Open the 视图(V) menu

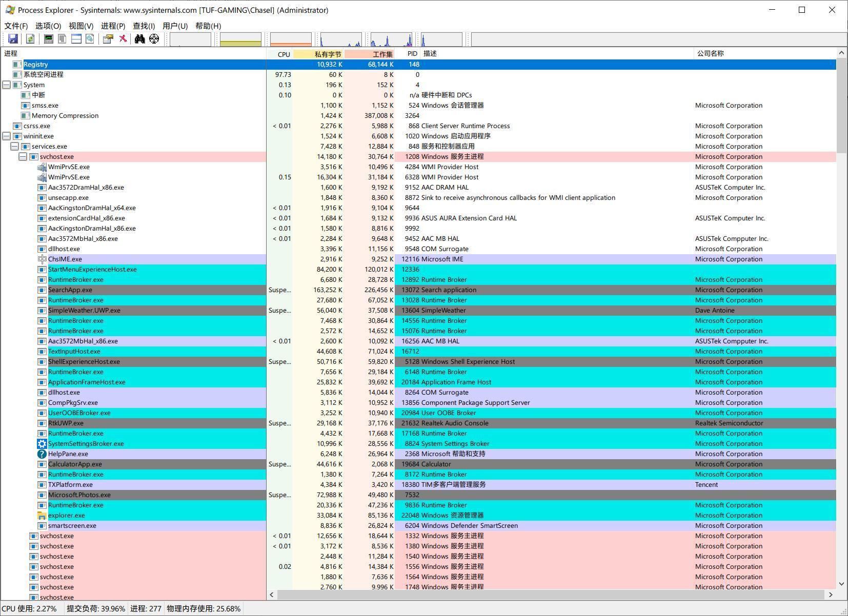click(x=81, y=26)
